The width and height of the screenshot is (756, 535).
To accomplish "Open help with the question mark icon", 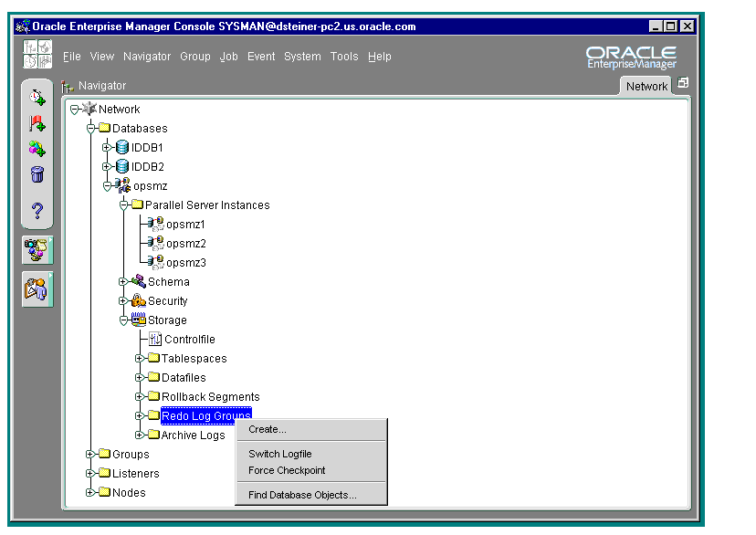I will pyautogui.click(x=37, y=211).
